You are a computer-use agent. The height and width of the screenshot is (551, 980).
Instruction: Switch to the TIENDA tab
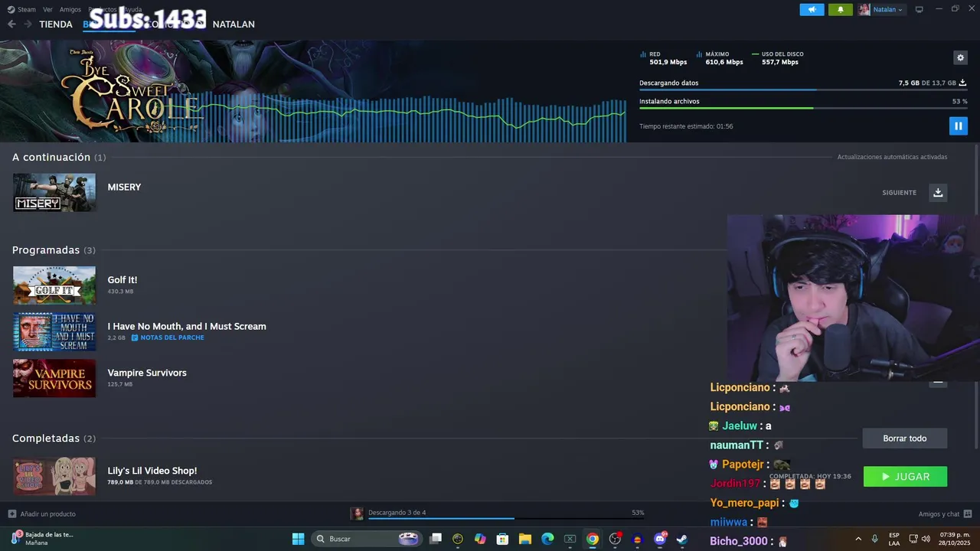pos(56,24)
